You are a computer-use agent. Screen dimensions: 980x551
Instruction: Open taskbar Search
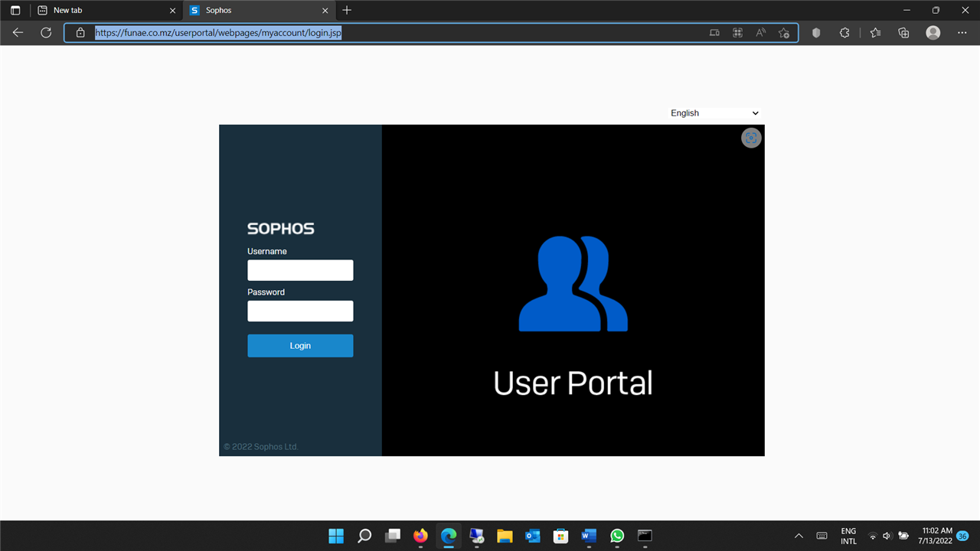click(364, 536)
